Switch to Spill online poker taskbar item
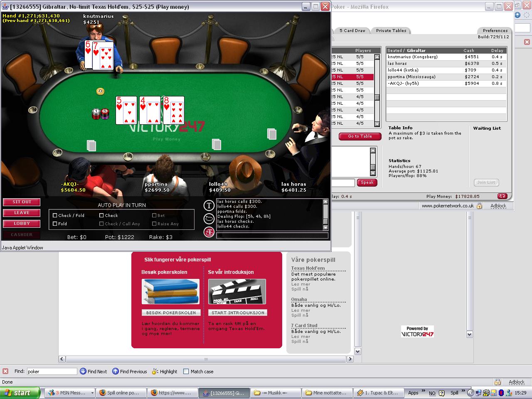The width and height of the screenshot is (532, 399). (x=122, y=393)
